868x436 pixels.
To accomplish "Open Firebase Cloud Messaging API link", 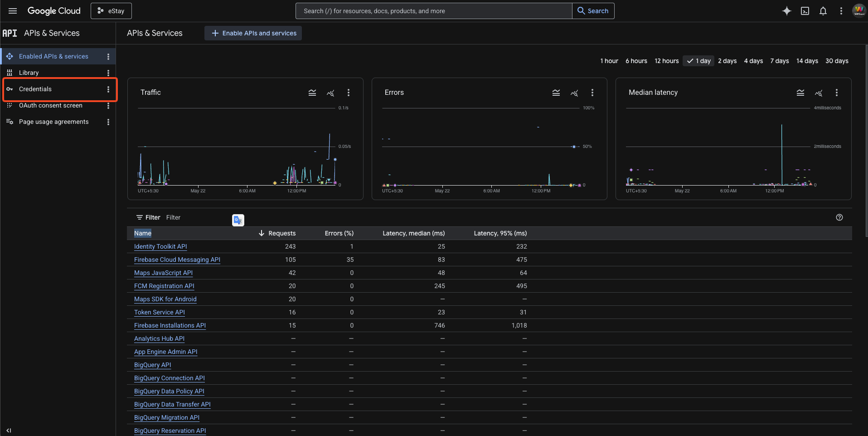I will (x=177, y=260).
